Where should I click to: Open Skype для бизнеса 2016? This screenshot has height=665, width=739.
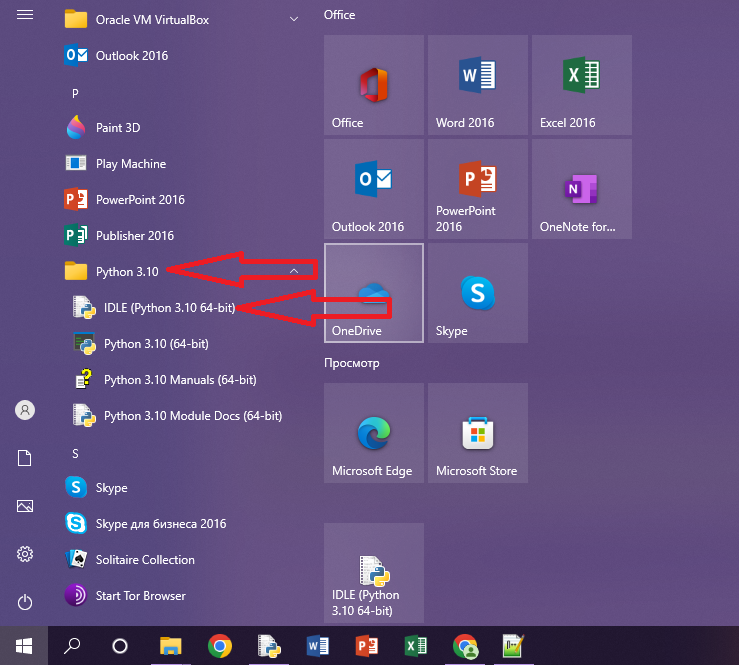(x=183, y=524)
